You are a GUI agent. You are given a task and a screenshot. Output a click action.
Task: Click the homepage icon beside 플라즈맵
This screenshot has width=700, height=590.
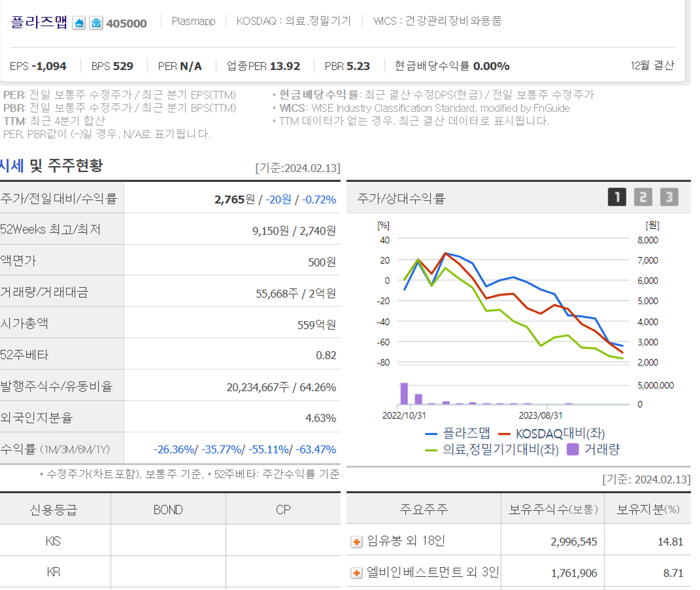pyautogui.click(x=78, y=23)
